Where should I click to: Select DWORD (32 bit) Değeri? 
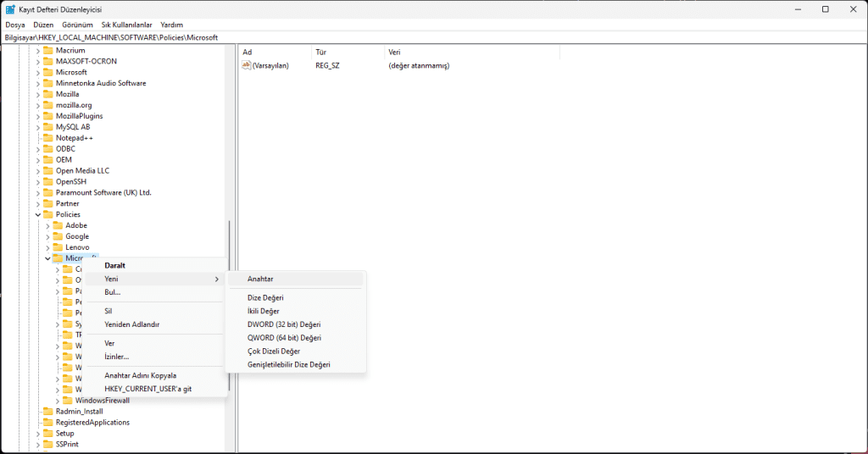coord(296,324)
